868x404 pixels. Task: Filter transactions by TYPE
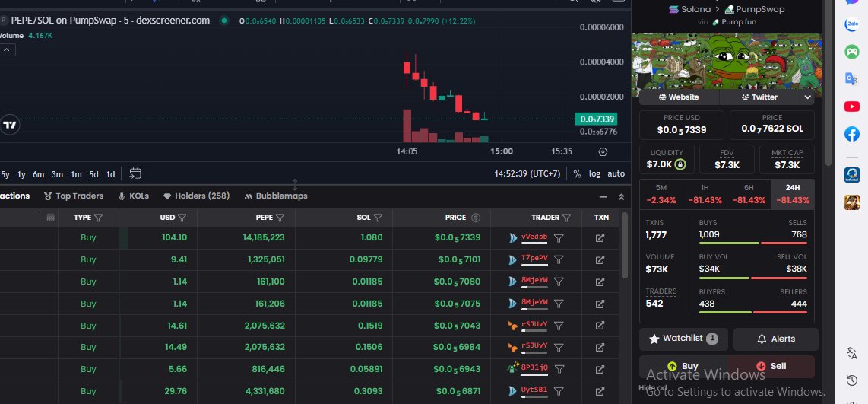(99, 218)
